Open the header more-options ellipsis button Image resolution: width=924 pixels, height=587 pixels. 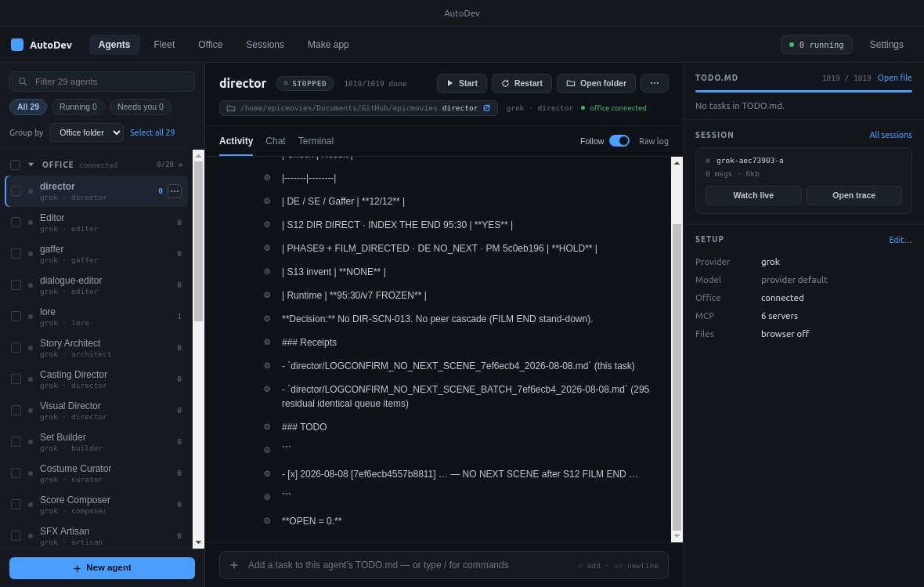click(x=654, y=83)
